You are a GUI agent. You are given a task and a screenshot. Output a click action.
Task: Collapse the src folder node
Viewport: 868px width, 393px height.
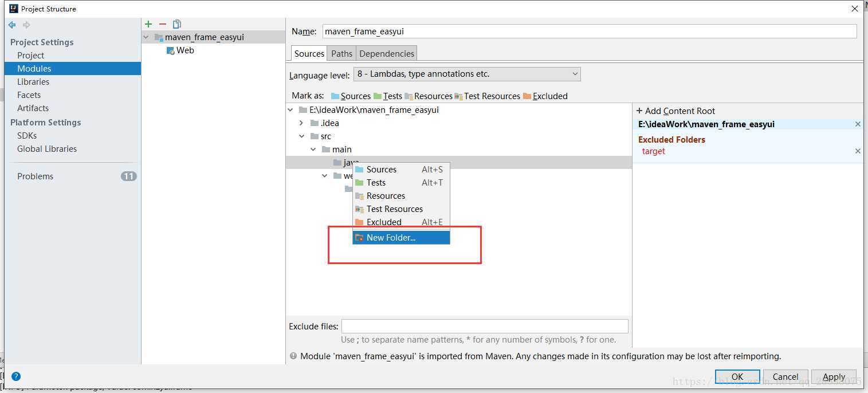click(301, 136)
